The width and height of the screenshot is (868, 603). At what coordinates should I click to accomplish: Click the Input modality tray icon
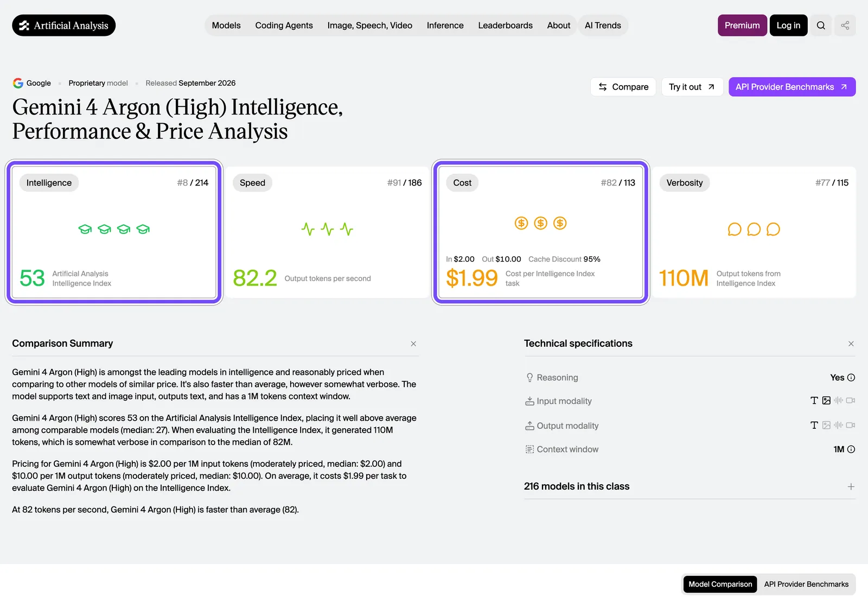529,401
